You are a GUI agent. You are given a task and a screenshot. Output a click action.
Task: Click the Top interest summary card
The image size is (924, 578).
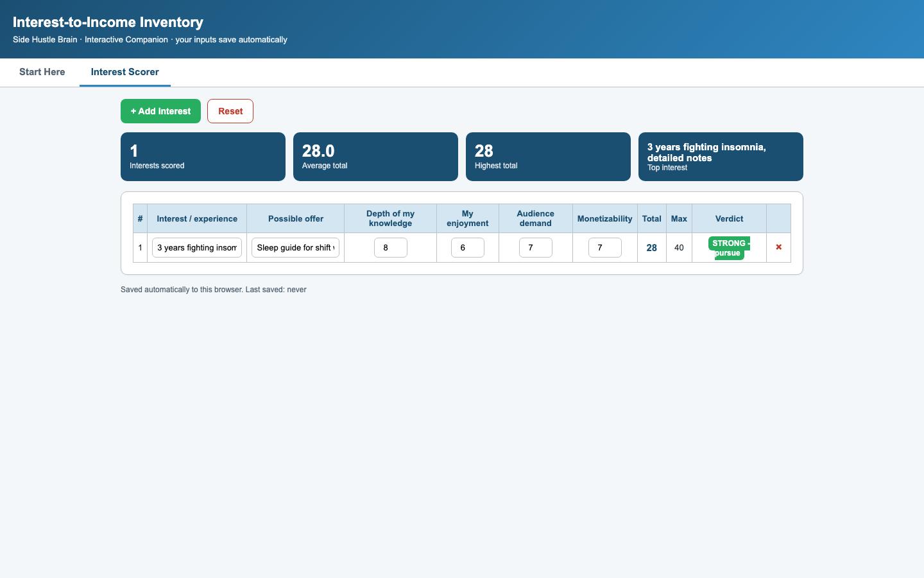(721, 157)
